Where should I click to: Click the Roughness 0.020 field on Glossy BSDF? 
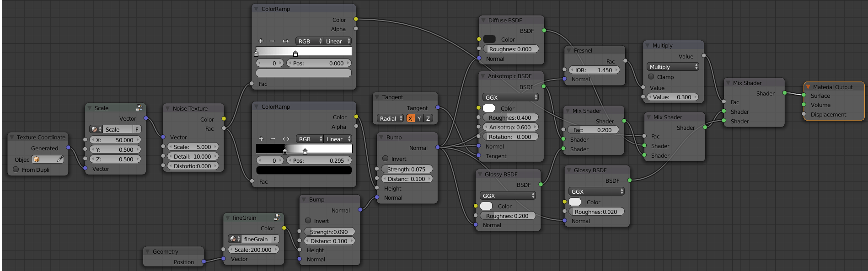597,212
